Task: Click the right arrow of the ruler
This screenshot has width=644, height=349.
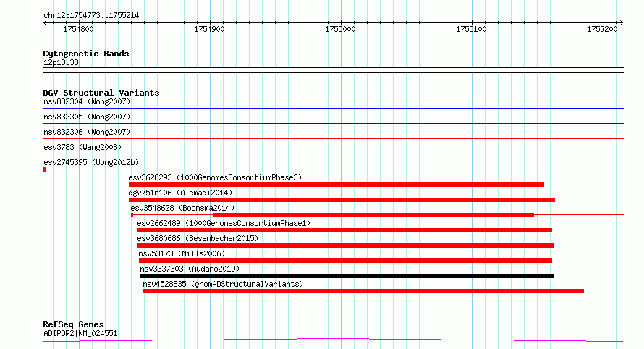Action: point(621,23)
